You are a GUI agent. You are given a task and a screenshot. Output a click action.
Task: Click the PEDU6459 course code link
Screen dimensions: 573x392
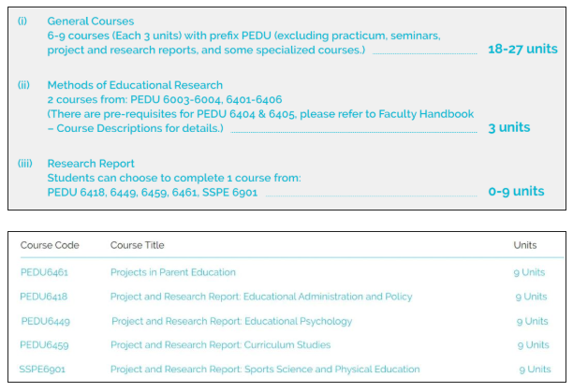(44, 345)
